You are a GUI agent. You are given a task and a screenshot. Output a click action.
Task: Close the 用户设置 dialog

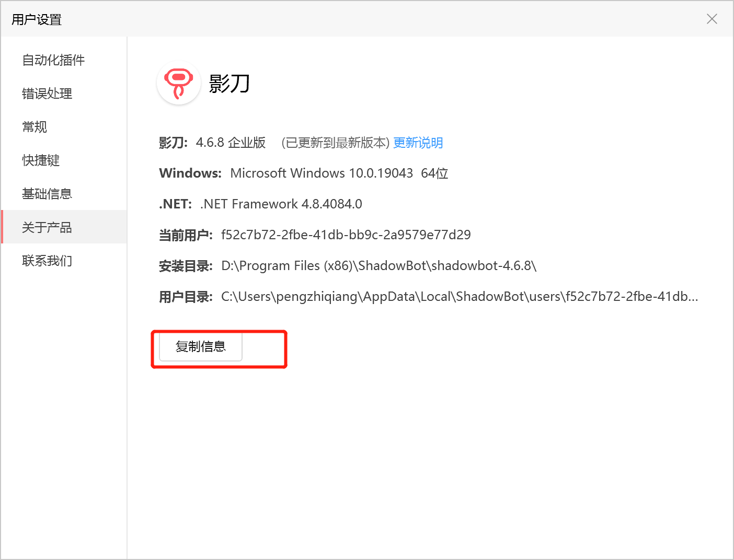(712, 19)
